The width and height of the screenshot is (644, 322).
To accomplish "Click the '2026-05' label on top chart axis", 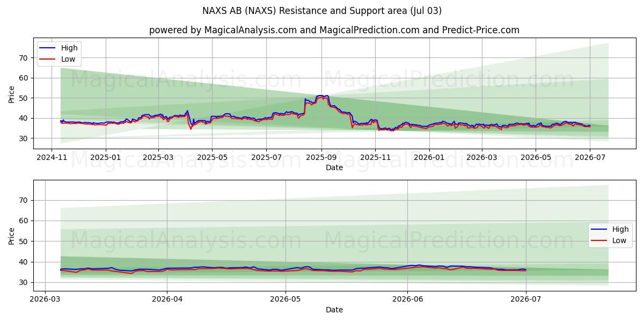I will 535,158.
